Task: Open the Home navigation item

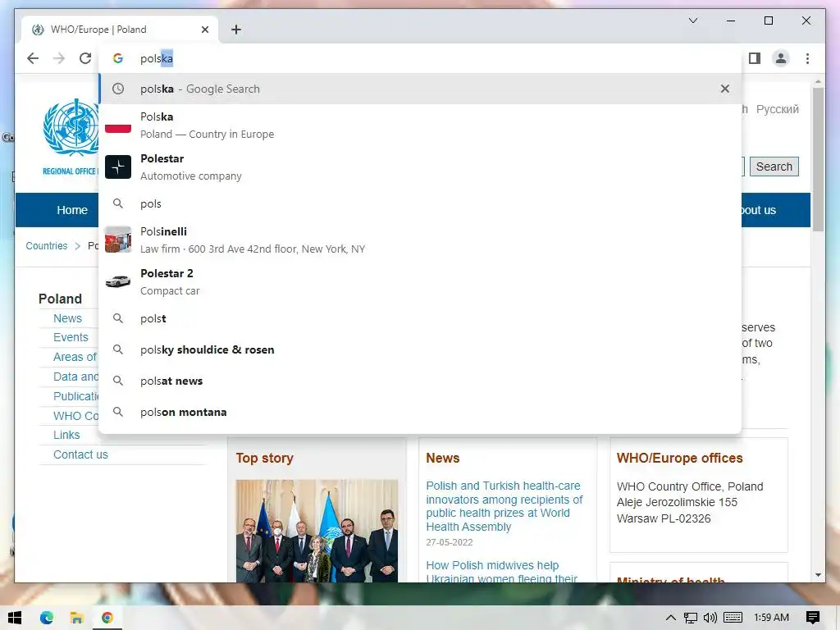Action: [x=72, y=210]
